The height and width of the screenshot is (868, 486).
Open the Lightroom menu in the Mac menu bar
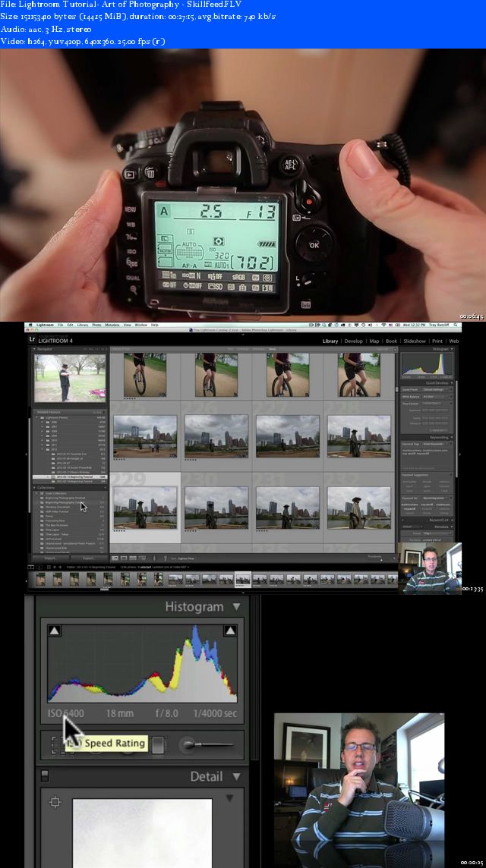coord(45,325)
